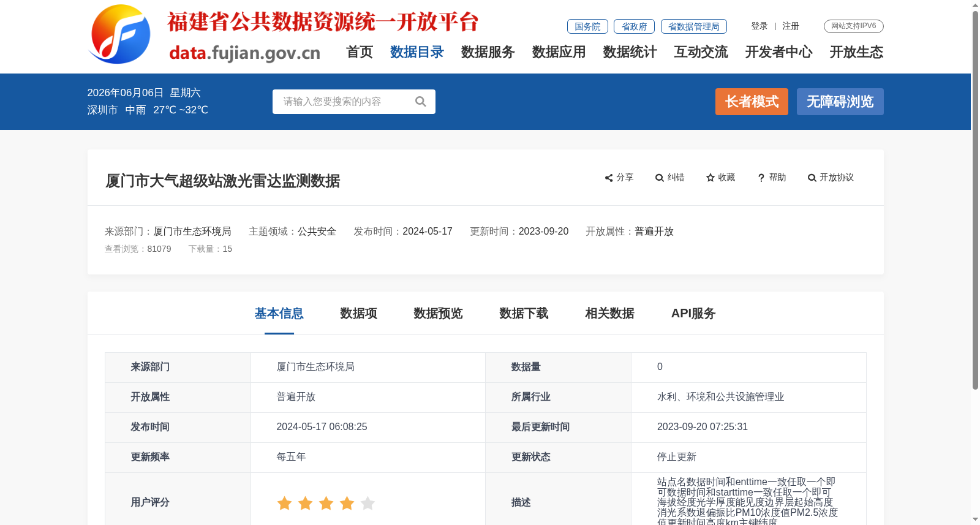Click the 省政府 link button
This screenshot has width=980, height=525.
click(634, 26)
